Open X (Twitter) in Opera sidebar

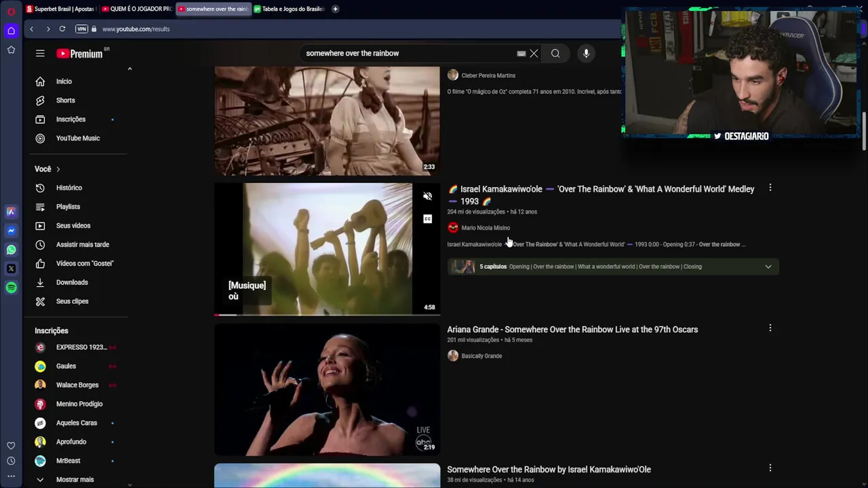click(x=11, y=268)
